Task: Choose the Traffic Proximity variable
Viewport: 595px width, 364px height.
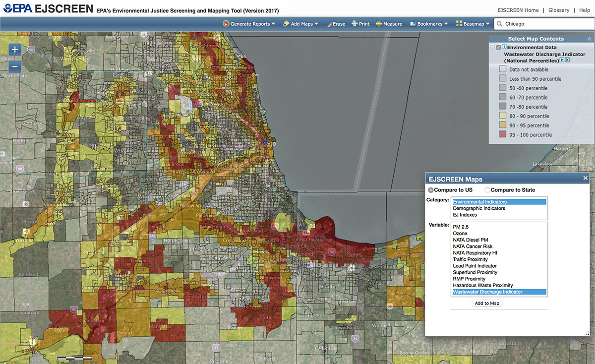Action: coord(500,259)
